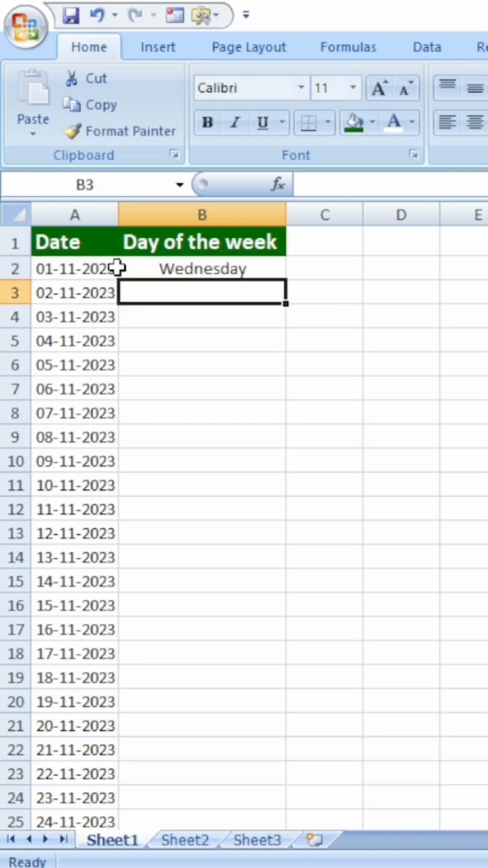Toggle Underline formatting
This screenshot has width=488, height=868.
[262, 123]
